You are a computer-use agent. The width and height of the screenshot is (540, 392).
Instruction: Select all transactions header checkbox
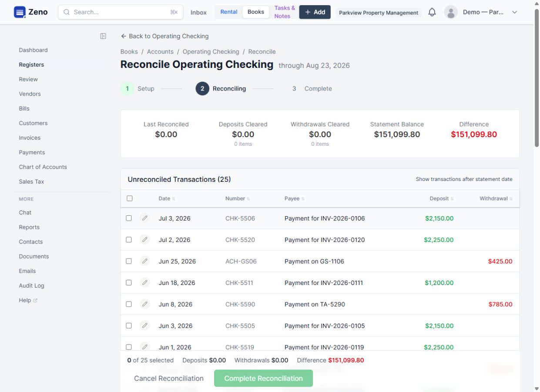(x=129, y=198)
